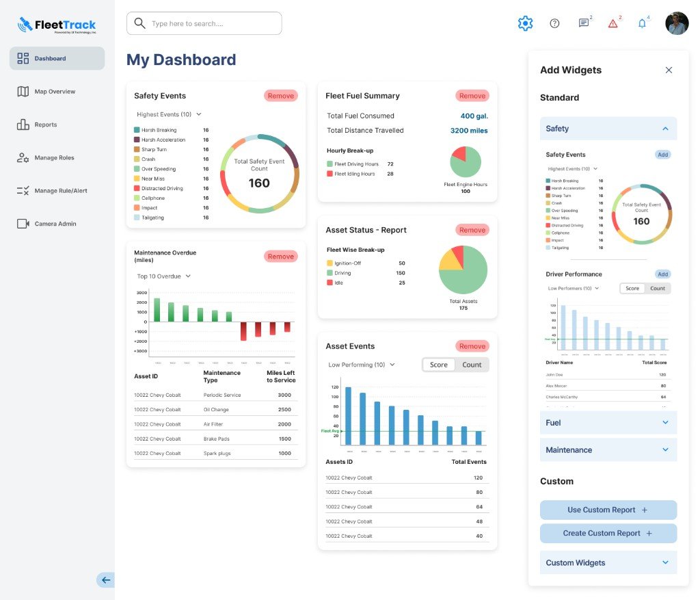The image size is (700, 600).
Task: Remove the Fleet Fuel Summary widget
Action: click(x=472, y=96)
